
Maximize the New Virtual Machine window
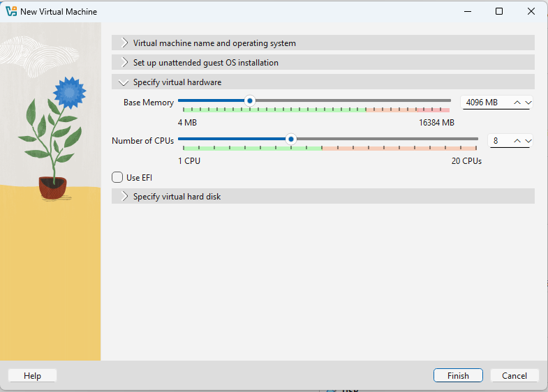499,11
